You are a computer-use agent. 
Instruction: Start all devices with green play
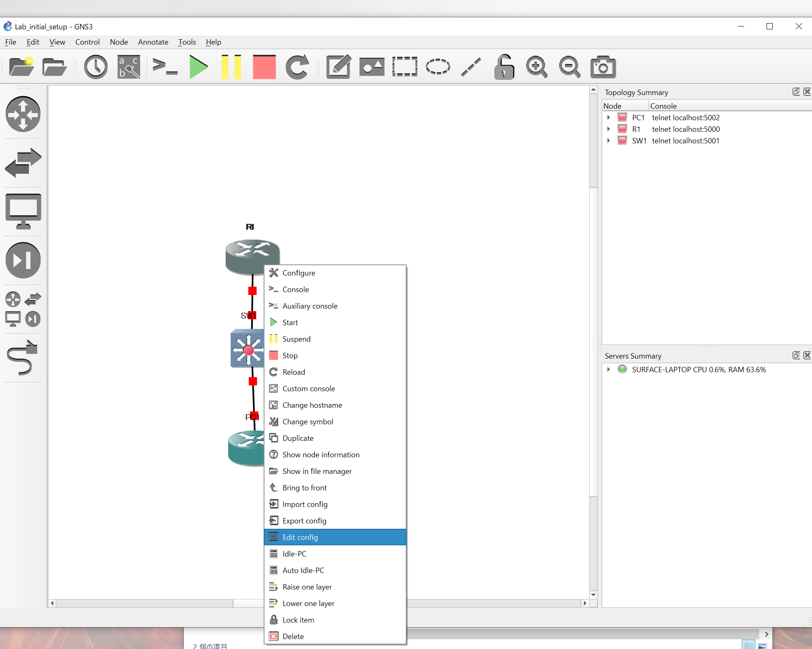point(198,67)
